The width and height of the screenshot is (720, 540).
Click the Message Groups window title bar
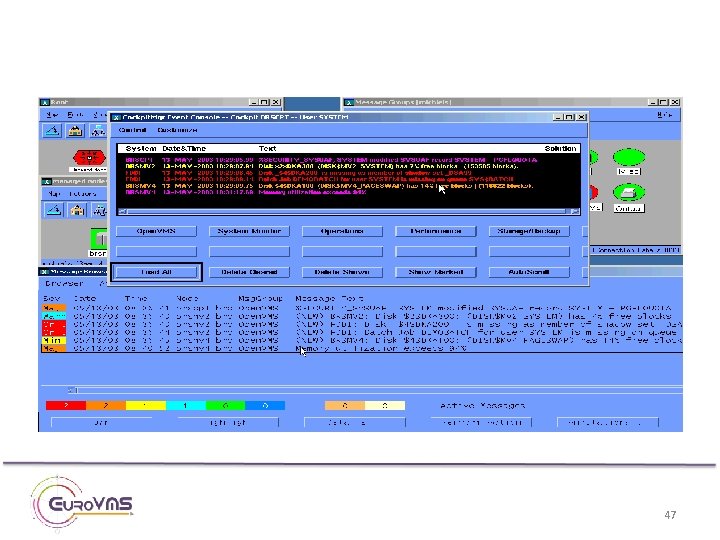pyautogui.click(x=512, y=102)
